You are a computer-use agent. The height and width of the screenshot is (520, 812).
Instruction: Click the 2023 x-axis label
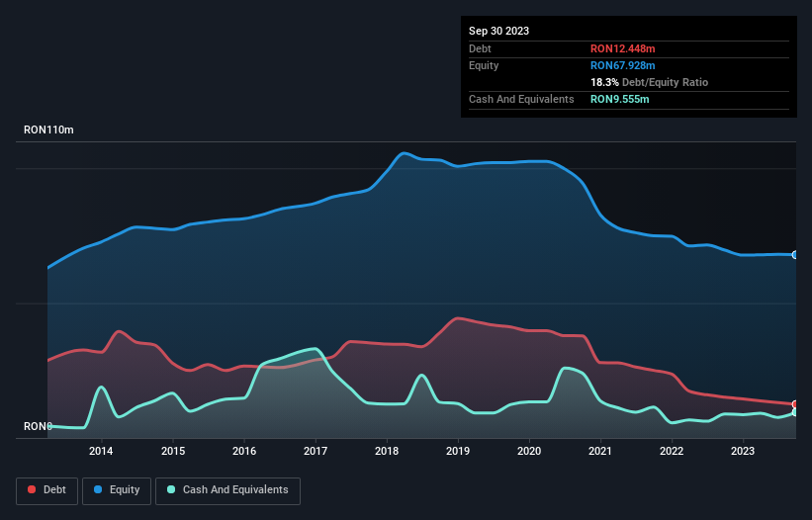point(743,451)
